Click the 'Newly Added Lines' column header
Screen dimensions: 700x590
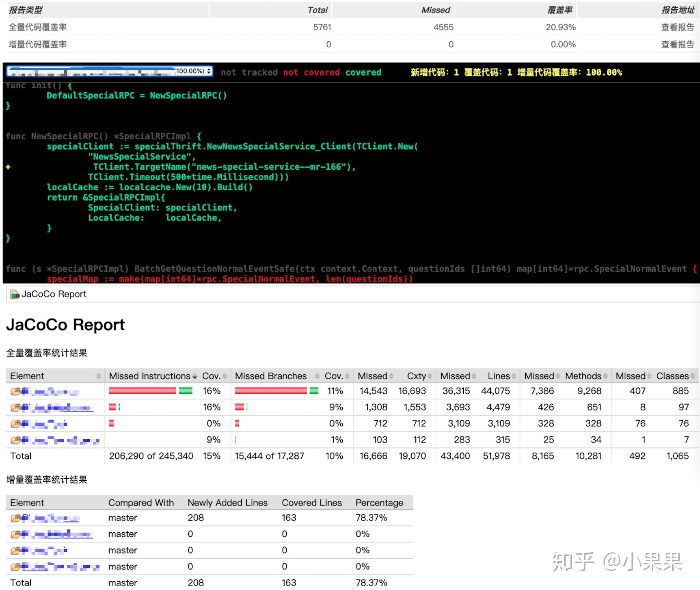coord(227,503)
